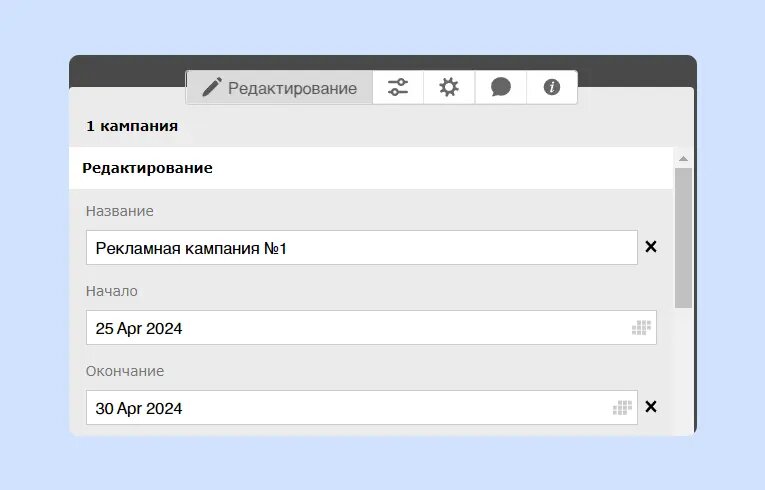
Task: Switch to the sliders parameters tab
Action: tap(398, 88)
